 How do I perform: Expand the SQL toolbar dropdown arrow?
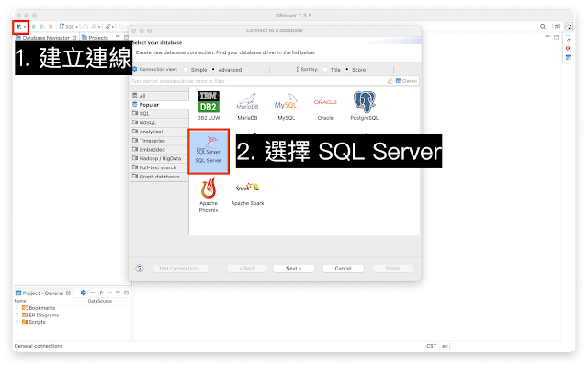click(x=77, y=27)
